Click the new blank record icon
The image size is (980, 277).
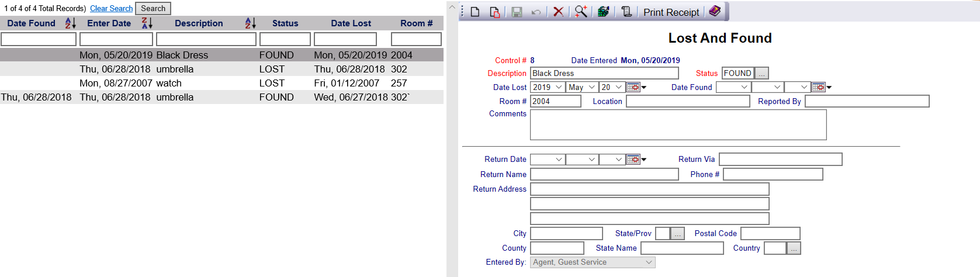pos(475,12)
